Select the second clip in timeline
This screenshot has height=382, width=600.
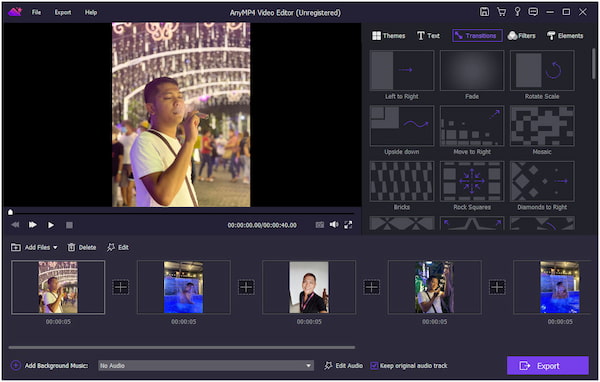[x=184, y=287]
